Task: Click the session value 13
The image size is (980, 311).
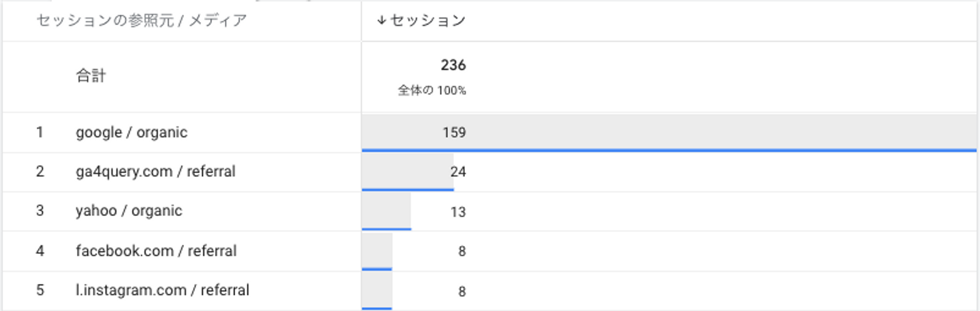Action: click(x=458, y=212)
